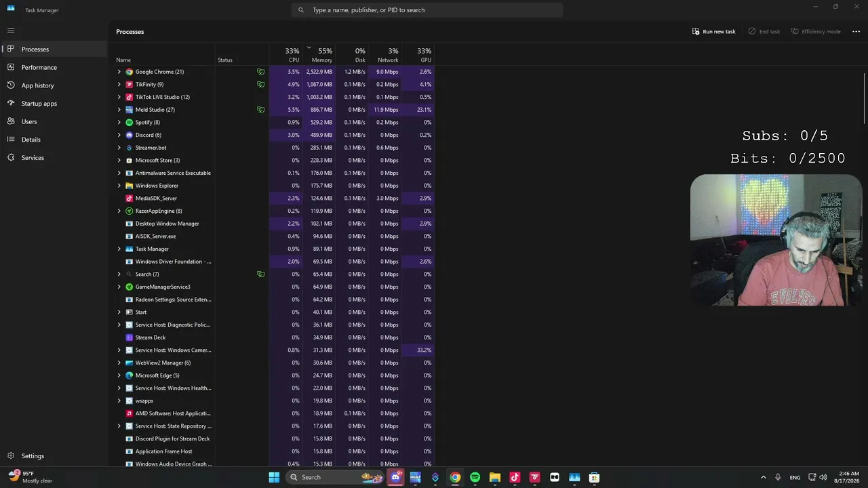The image size is (868, 488).
Task: Click the Streamer.bot process icon
Action: point(129,148)
